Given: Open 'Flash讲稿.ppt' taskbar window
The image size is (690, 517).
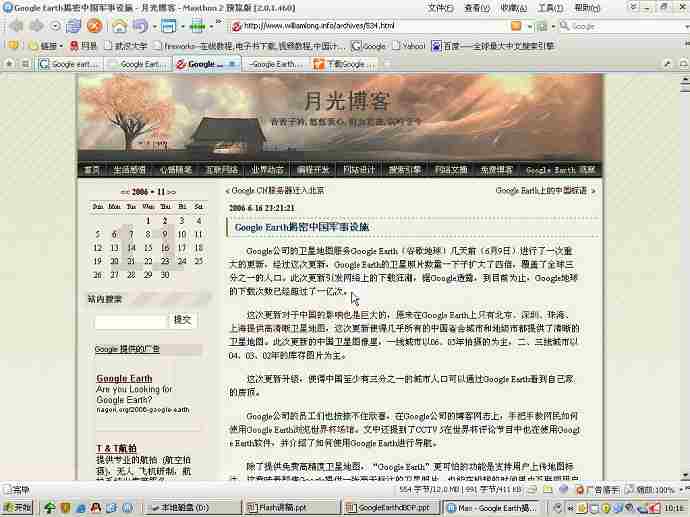Looking at the screenshot, I should click(292, 508).
